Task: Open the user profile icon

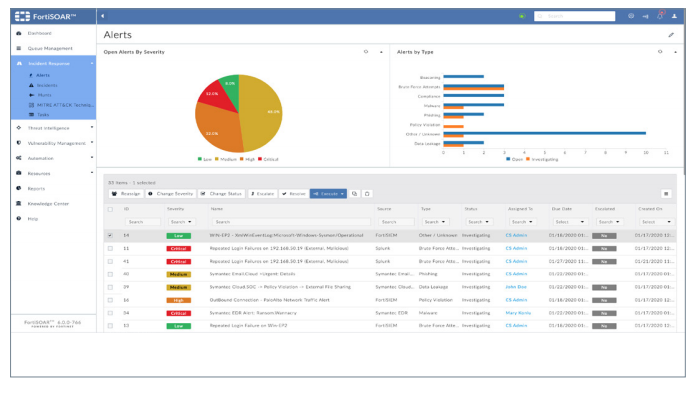Action: tap(674, 16)
